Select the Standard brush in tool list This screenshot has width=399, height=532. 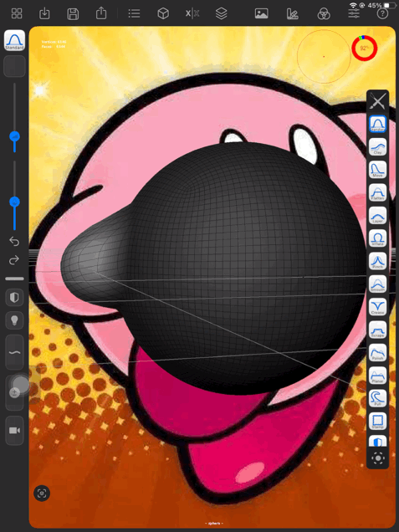(377, 124)
